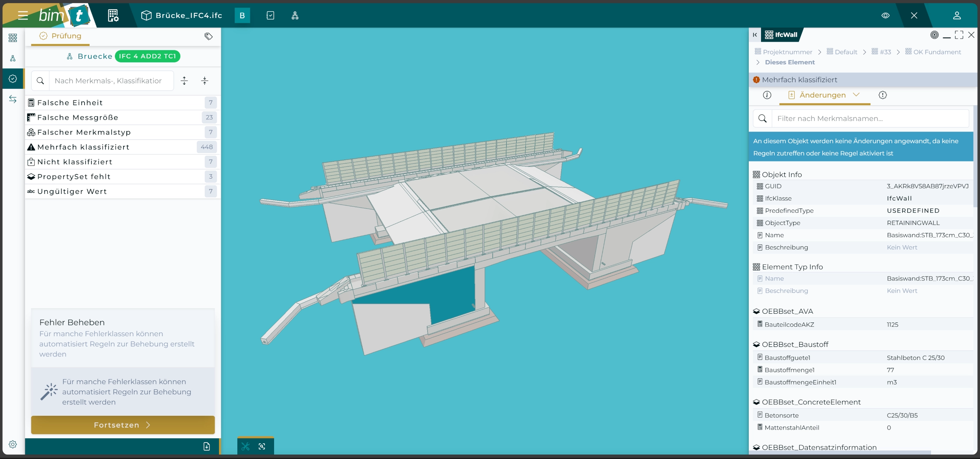980x459 pixels.
Task: Click the zoom-to-selection icon in viewer
Action: coord(262,446)
